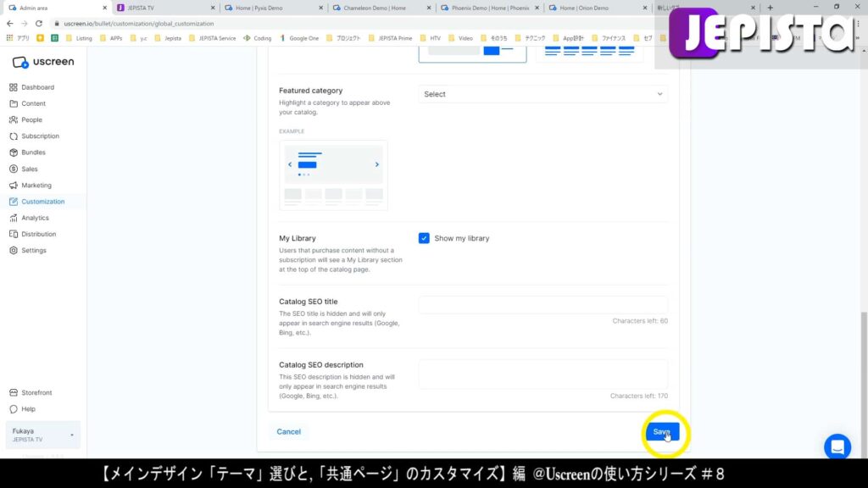Click the left arrow in featured example

(x=290, y=164)
